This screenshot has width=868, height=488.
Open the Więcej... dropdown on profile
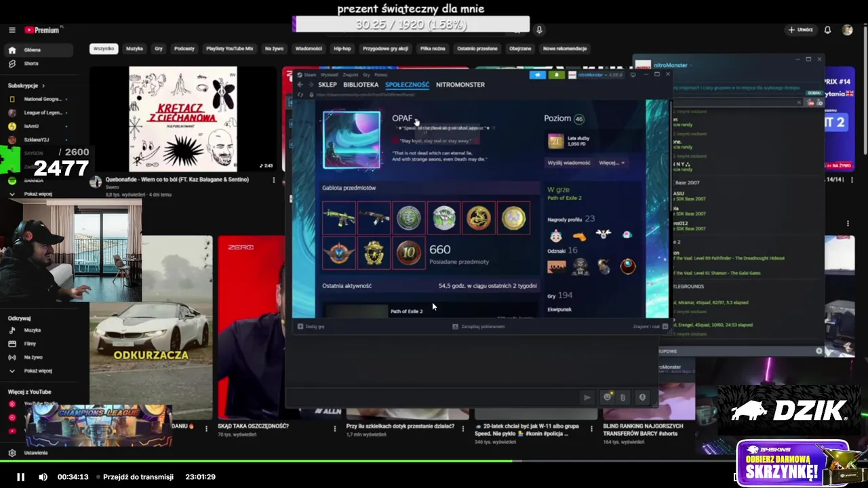611,163
